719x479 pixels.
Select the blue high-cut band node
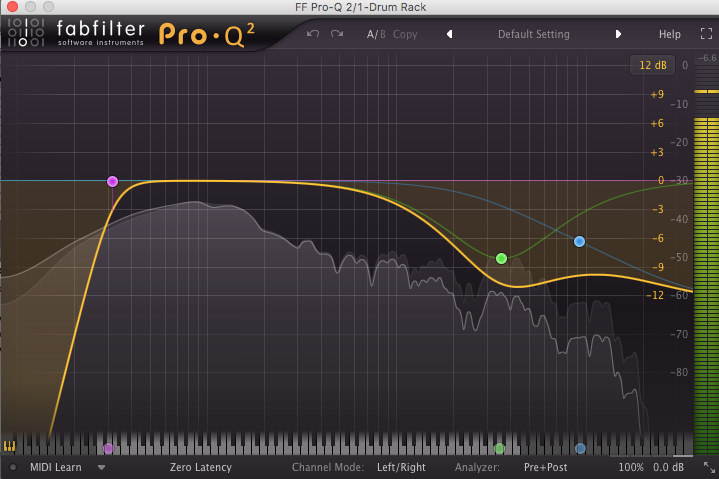(579, 242)
